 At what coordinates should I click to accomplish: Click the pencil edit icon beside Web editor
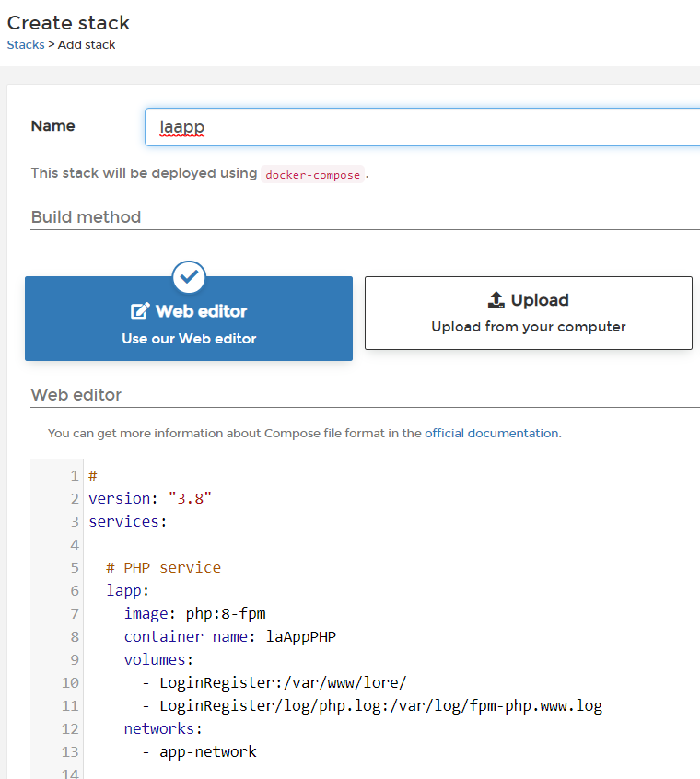coord(140,311)
